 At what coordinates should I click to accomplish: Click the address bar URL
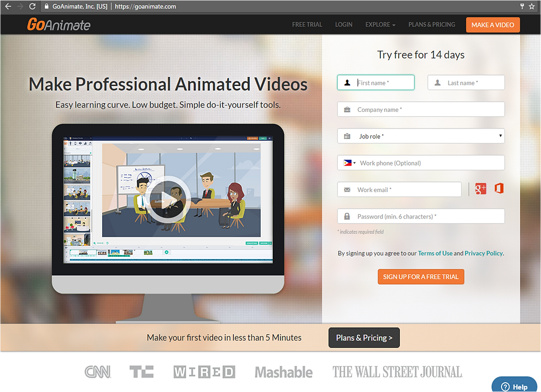145,6
